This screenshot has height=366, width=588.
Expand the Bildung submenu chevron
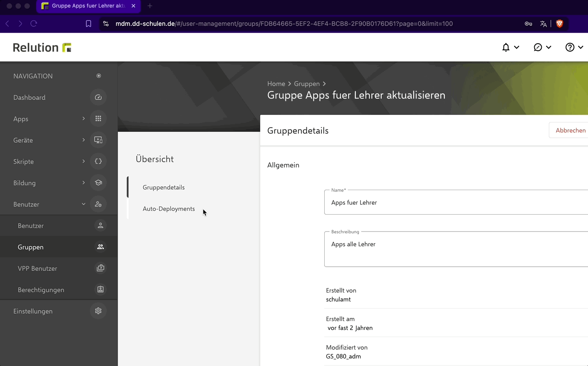click(x=84, y=183)
